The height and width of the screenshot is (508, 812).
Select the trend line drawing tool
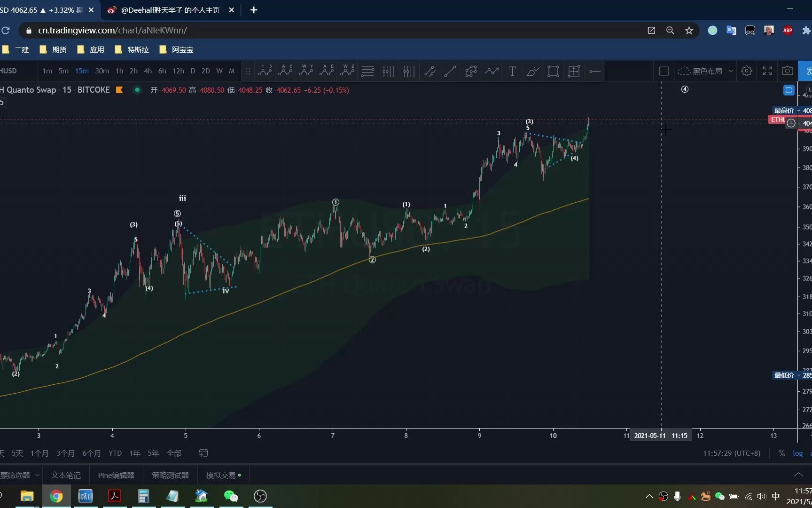click(x=450, y=71)
